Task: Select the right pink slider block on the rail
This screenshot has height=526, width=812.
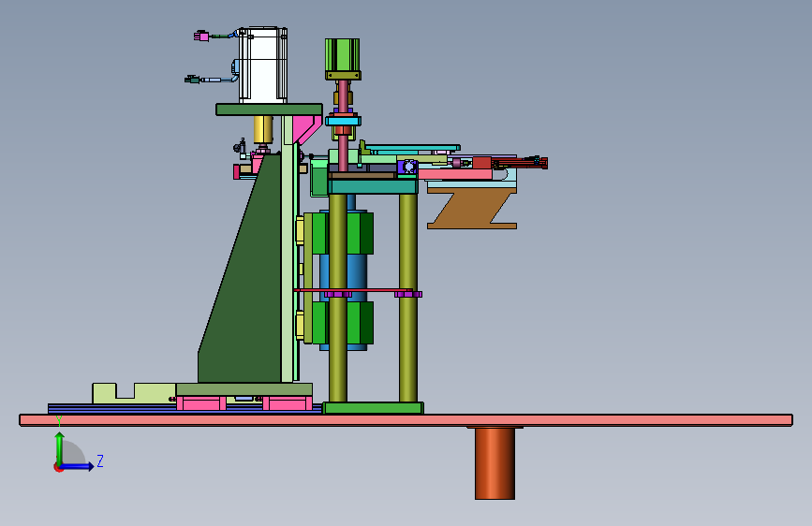Action: coord(287,403)
